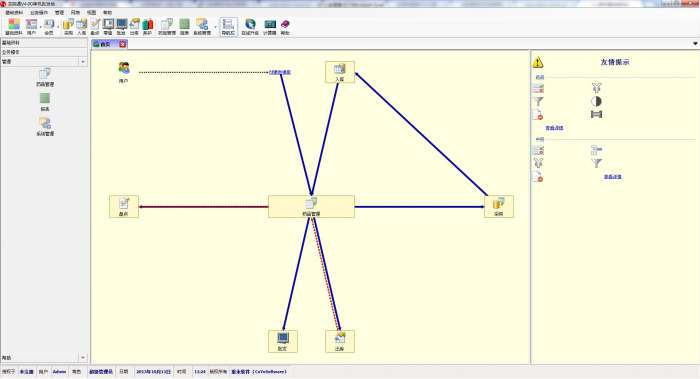This screenshot has height=379, width=700.
Task: Close the home tab with red X
Action: click(x=123, y=44)
